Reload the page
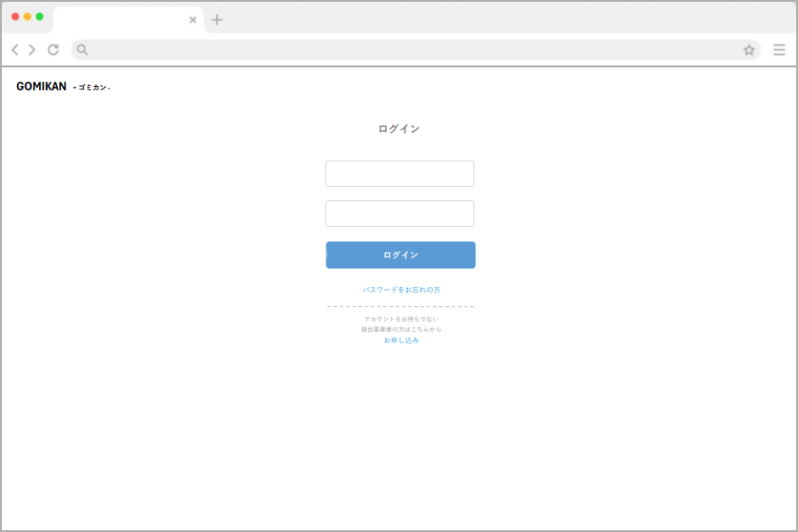The width and height of the screenshot is (798, 532). pos(53,50)
